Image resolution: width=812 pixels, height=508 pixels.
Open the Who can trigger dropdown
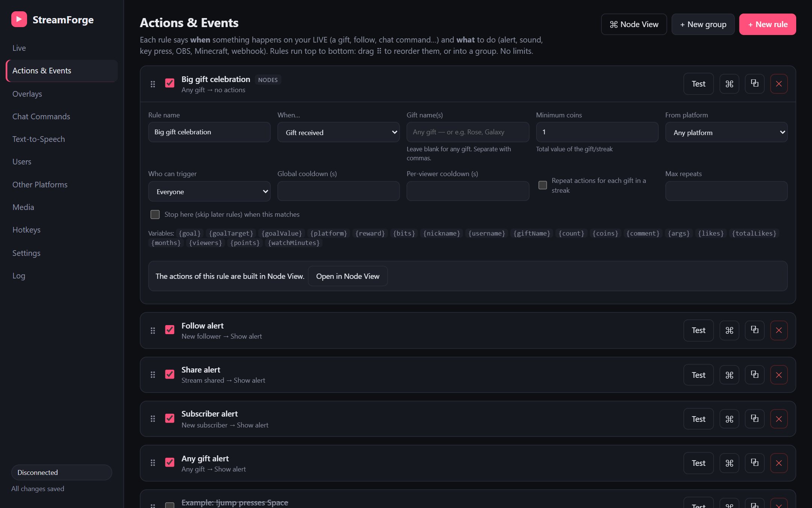click(209, 192)
